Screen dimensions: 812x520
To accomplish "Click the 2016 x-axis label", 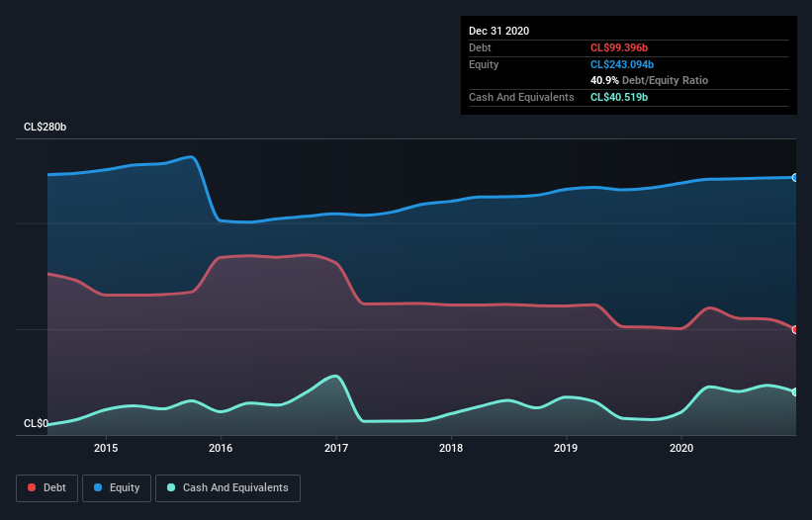I will 221,448.
